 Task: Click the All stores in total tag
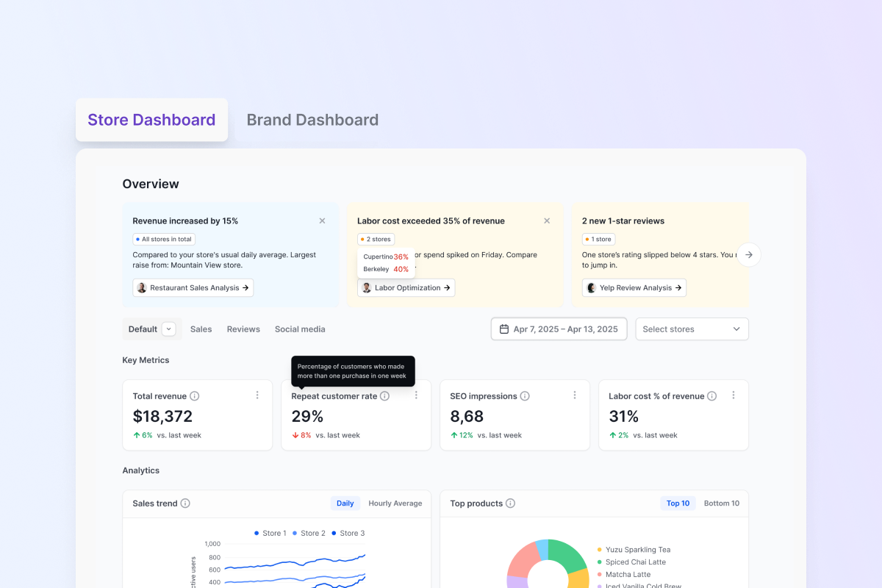coord(164,239)
